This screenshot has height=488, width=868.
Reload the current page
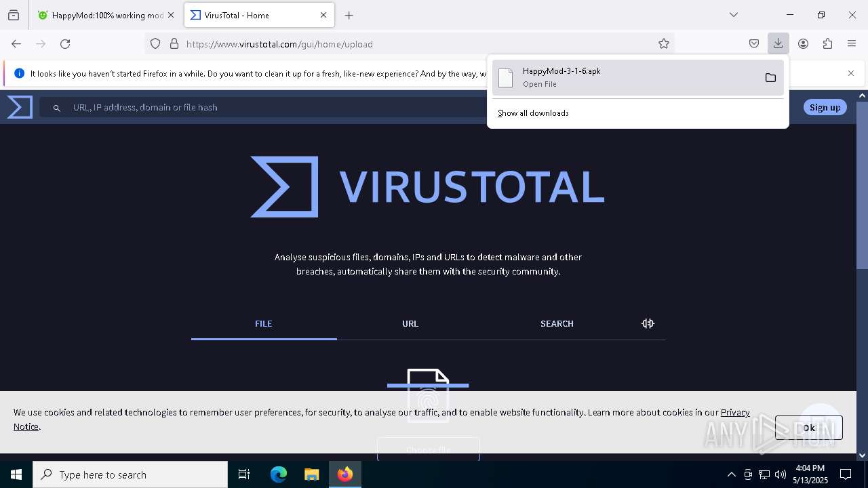65,44
